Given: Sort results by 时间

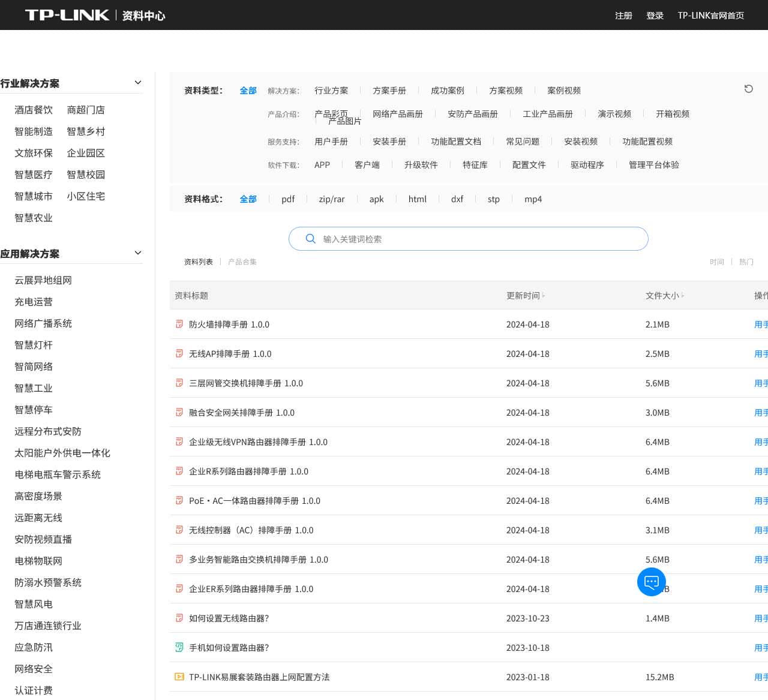Looking at the screenshot, I should [717, 262].
